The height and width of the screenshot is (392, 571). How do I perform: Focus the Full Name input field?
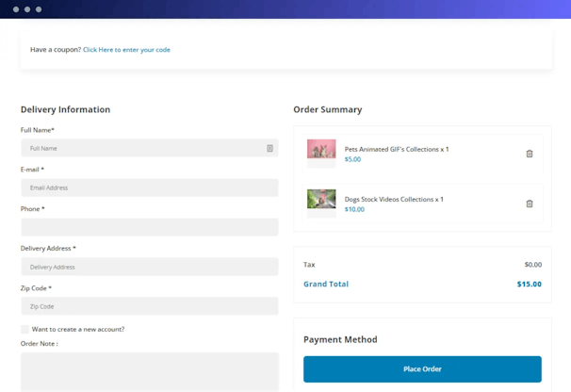141,148
